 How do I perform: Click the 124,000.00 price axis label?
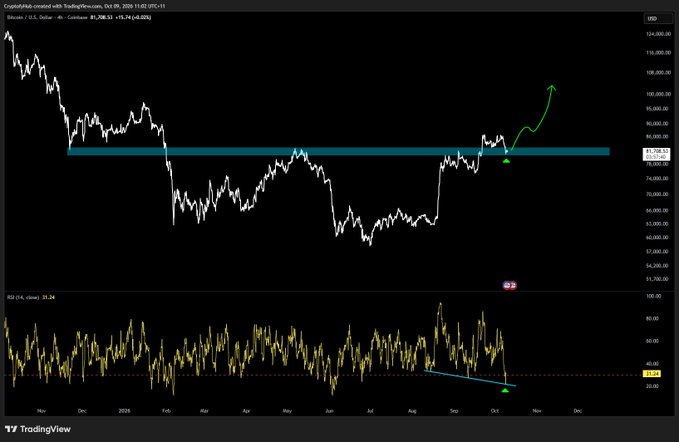click(x=658, y=34)
